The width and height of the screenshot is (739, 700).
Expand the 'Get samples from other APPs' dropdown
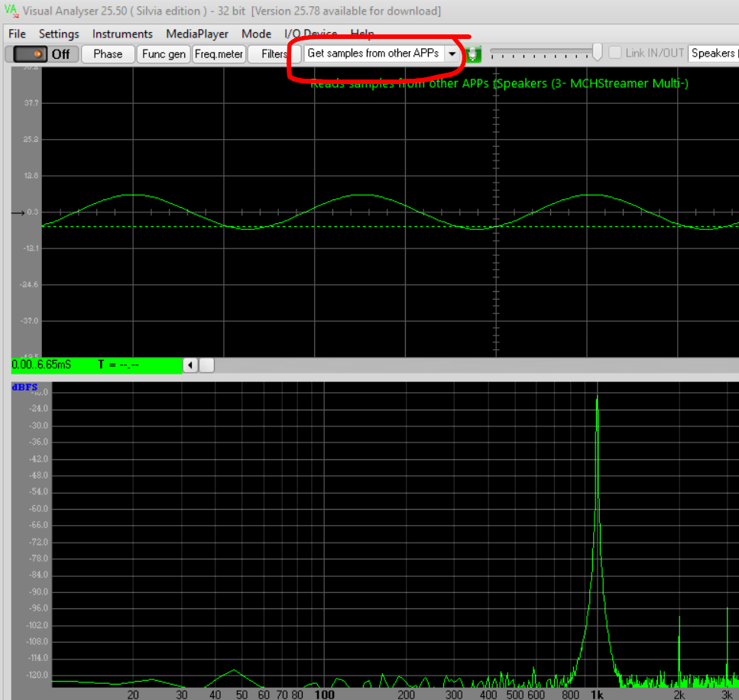(x=452, y=54)
